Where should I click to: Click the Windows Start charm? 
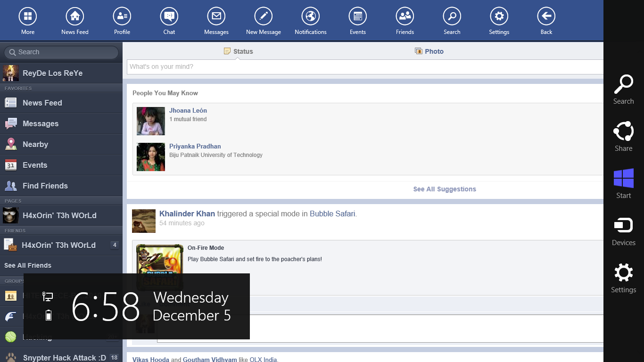[623, 184]
